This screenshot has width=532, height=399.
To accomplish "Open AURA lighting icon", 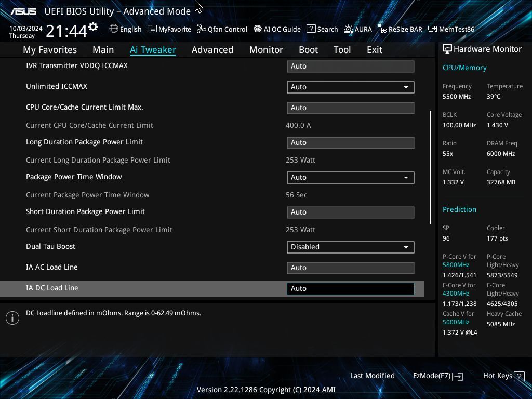I will pyautogui.click(x=349, y=29).
